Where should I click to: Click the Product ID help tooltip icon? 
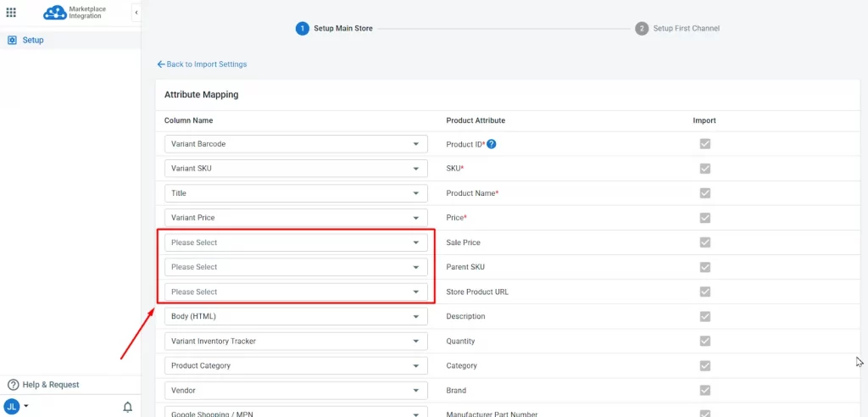coord(491,144)
